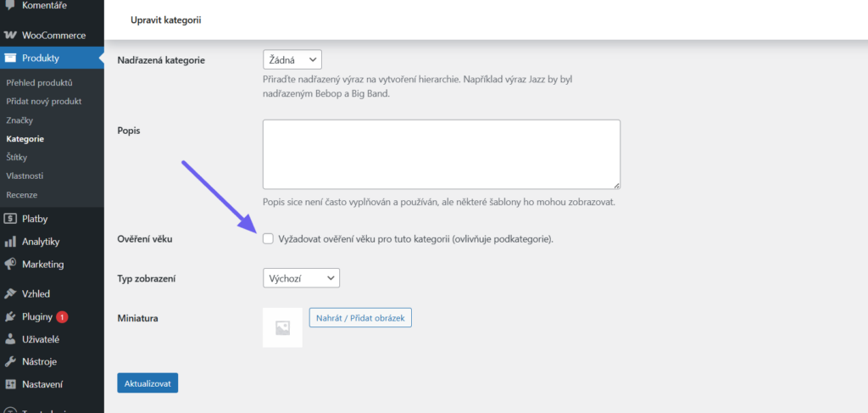The height and width of the screenshot is (413, 868).
Task: Click the Miniatura placeholder thumbnail
Action: pyautogui.click(x=282, y=327)
